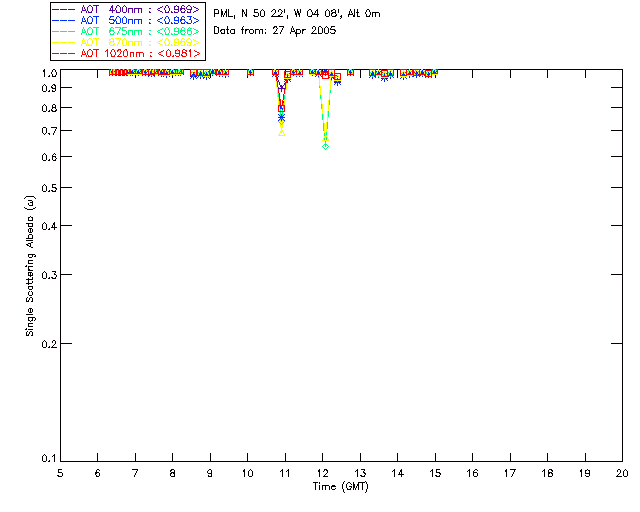Click the AOT 500nm legend entry
The width and height of the screenshot is (640, 512).
pos(126,20)
